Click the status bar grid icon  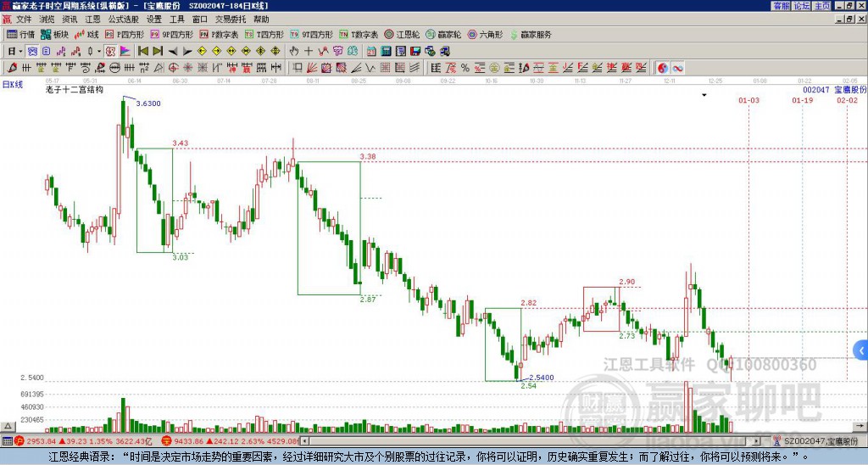7,441
